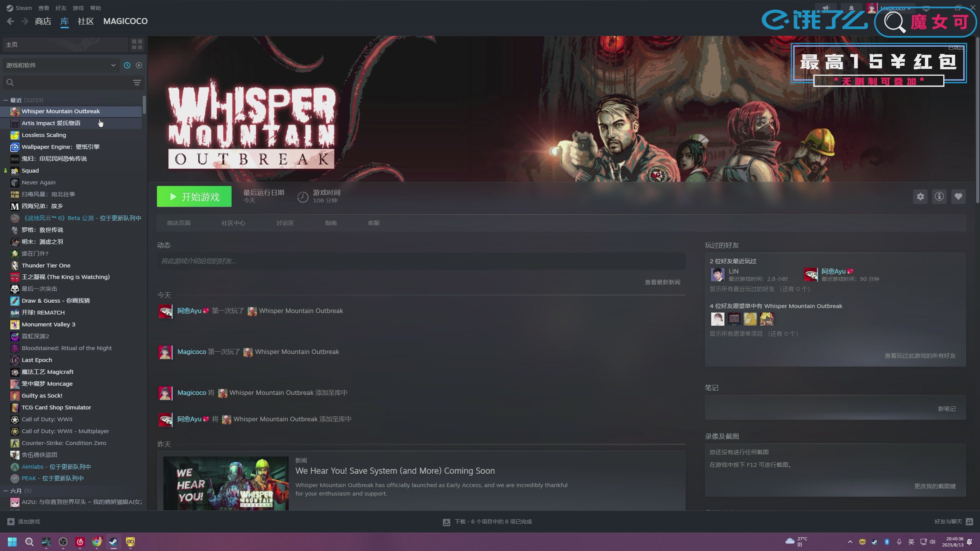Viewport: 980px width, 551px height.
Task: Open game settings gear icon
Action: click(x=920, y=197)
